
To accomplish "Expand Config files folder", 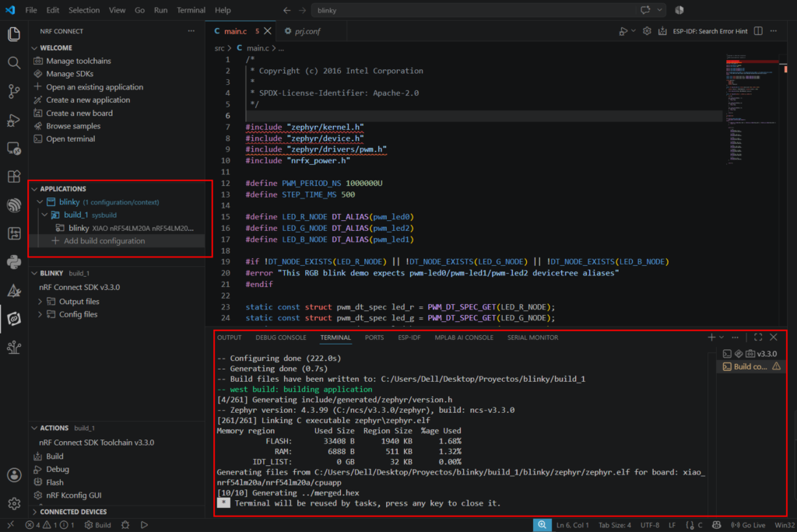I will [x=40, y=314].
